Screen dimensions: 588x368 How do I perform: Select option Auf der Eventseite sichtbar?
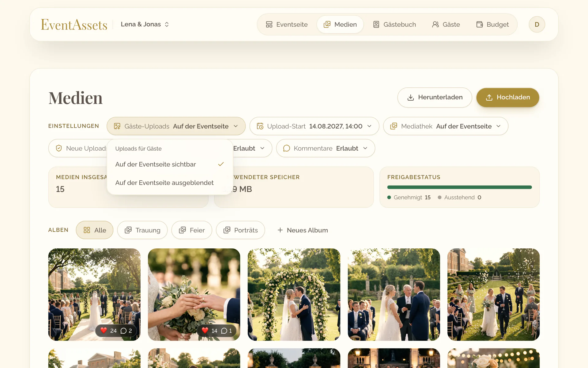tap(170, 164)
